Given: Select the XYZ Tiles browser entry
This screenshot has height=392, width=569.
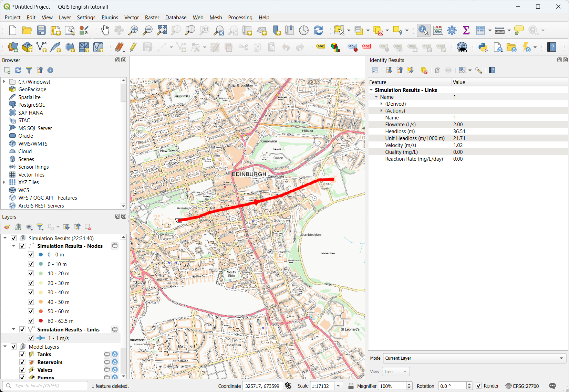Looking at the screenshot, I should [x=29, y=182].
